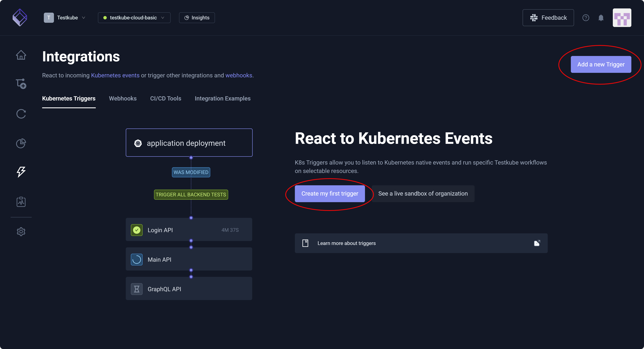The image size is (644, 349).
Task: Open the insights pie chart sidebar icon
Action: click(x=21, y=143)
